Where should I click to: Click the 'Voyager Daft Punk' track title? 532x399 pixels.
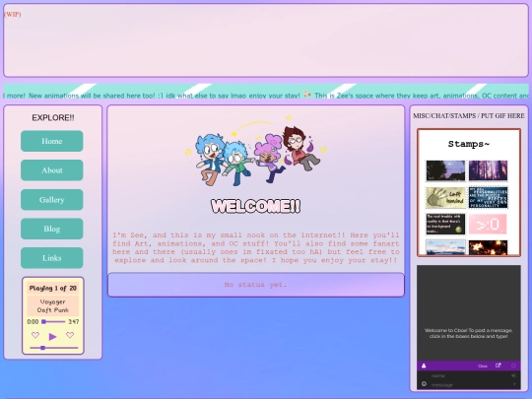click(x=52, y=305)
